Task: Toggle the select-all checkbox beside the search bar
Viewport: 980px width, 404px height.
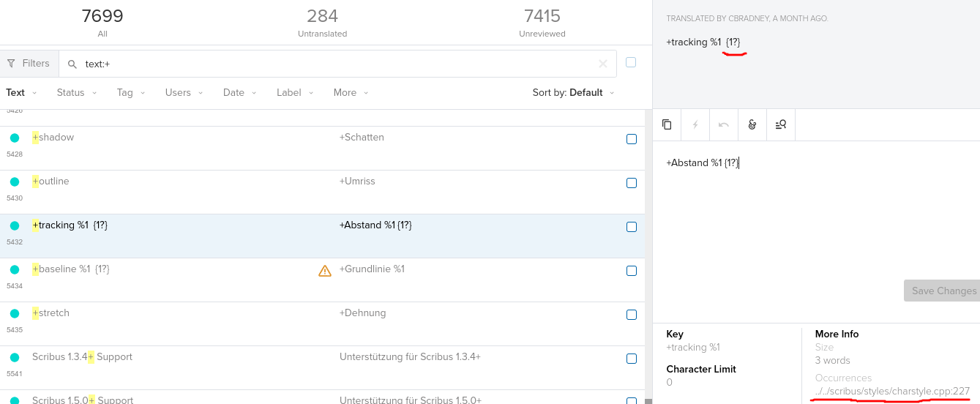Action: (631, 62)
